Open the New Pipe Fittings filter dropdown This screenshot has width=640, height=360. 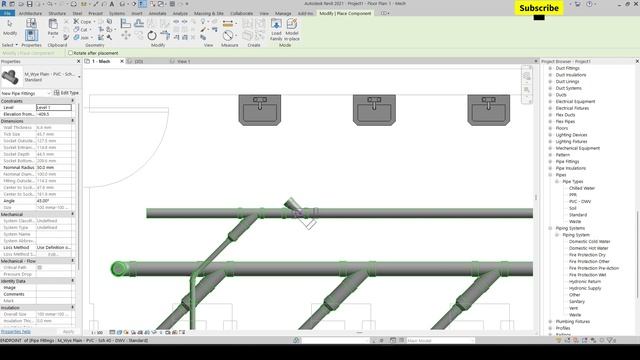pos(26,93)
